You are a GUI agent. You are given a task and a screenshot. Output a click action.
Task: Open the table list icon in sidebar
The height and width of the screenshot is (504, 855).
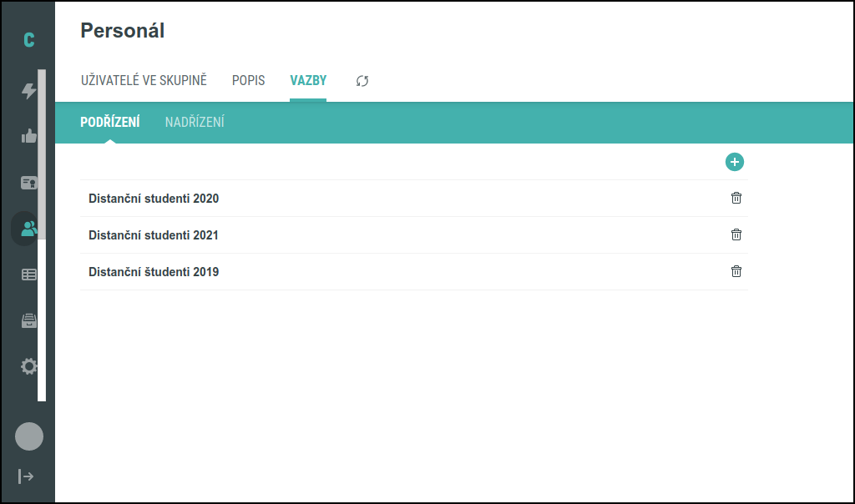[28, 274]
